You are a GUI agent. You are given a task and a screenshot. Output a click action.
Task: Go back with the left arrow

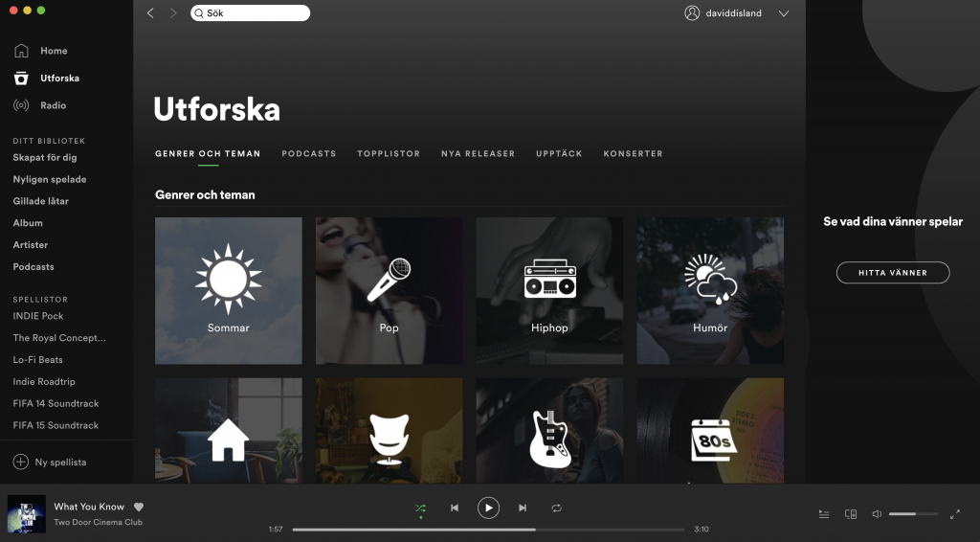(x=150, y=13)
